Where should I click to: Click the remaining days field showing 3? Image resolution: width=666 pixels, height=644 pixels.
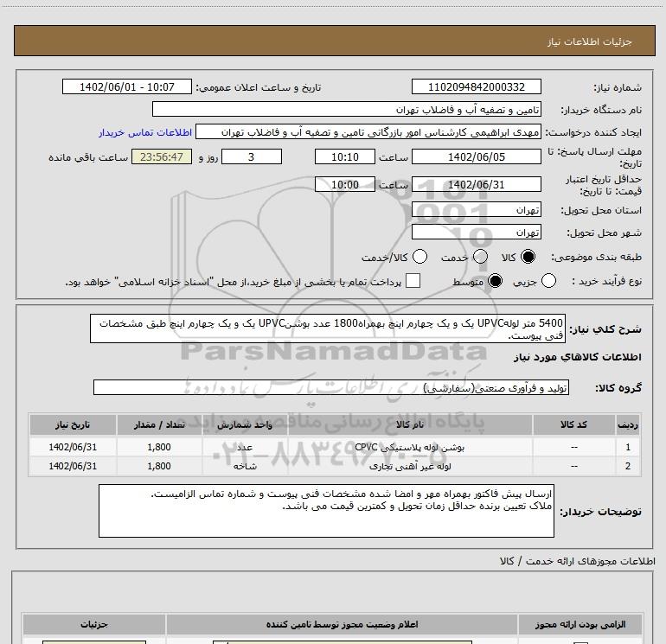click(x=252, y=156)
